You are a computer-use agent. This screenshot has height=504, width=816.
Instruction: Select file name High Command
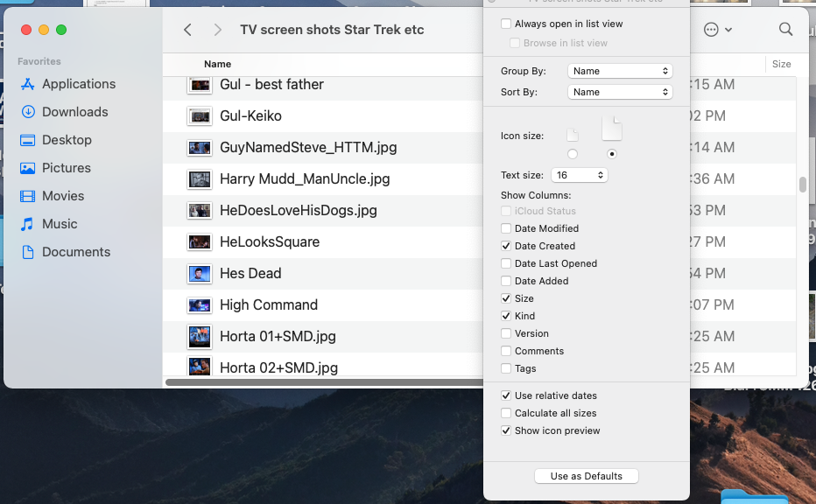(269, 304)
